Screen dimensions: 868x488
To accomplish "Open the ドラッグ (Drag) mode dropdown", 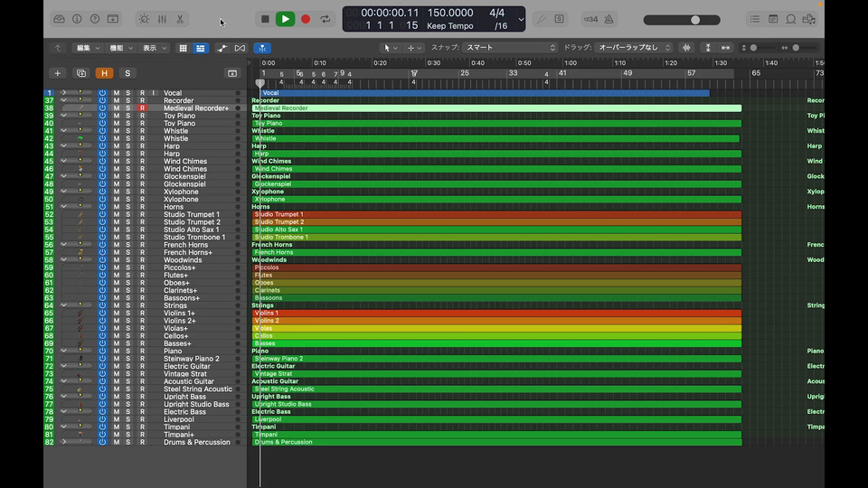I will pos(635,48).
